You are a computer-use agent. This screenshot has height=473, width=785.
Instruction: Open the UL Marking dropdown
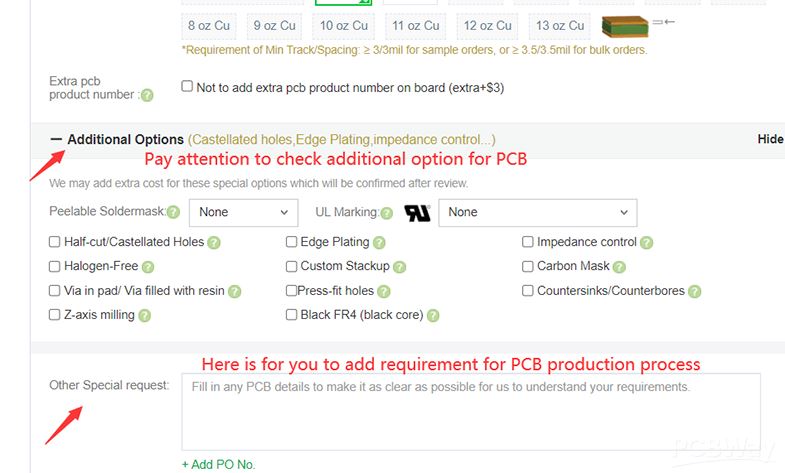click(x=537, y=212)
